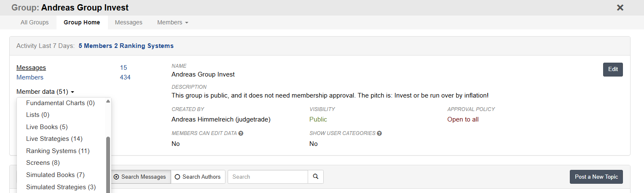Viewport: 644px width, 193px height.
Task: Go to the All Groups tab
Action: coord(35,22)
